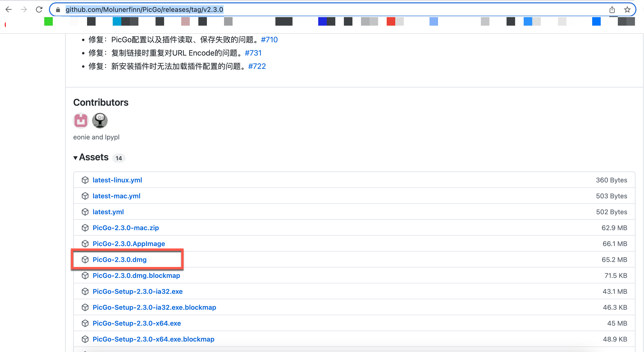Click package icon beside PicGo-2.3.0.AppImage

(x=85, y=244)
